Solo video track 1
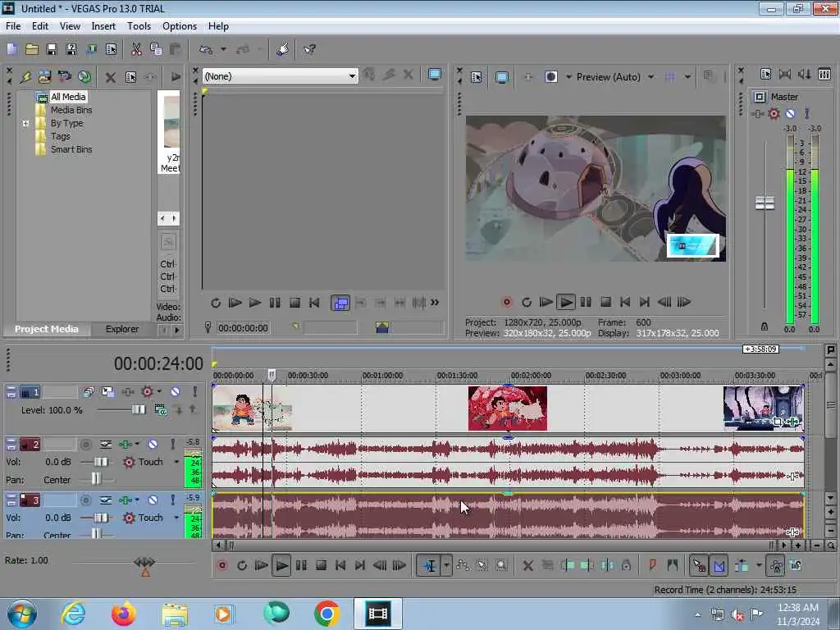 [x=194, y=391]
